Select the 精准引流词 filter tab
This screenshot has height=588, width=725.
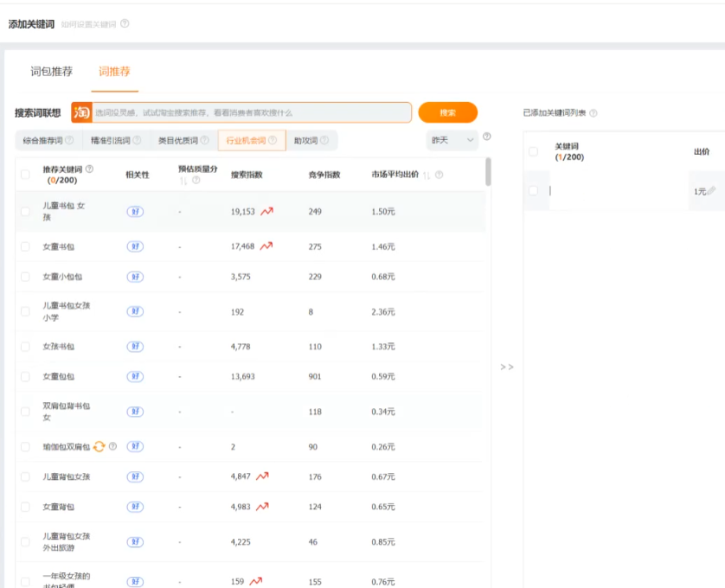tap(115, 140)
